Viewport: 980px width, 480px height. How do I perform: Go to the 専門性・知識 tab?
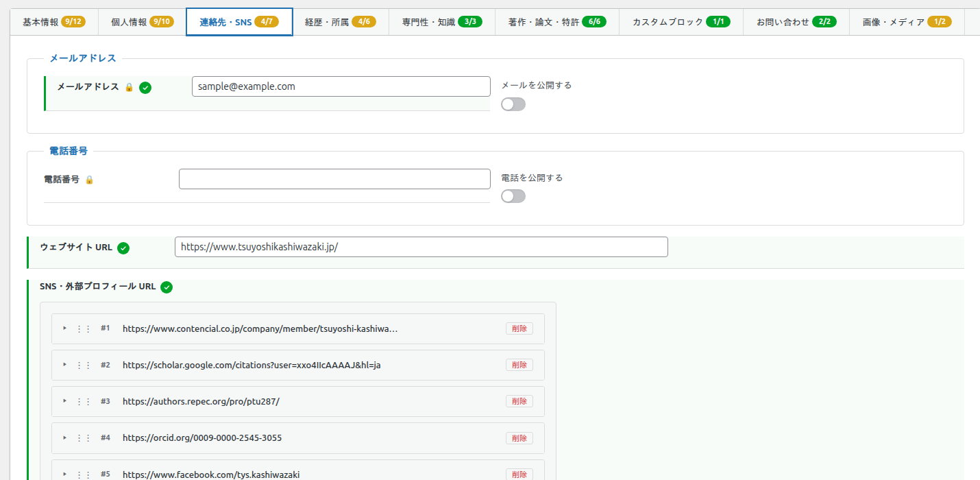[442, 22]
